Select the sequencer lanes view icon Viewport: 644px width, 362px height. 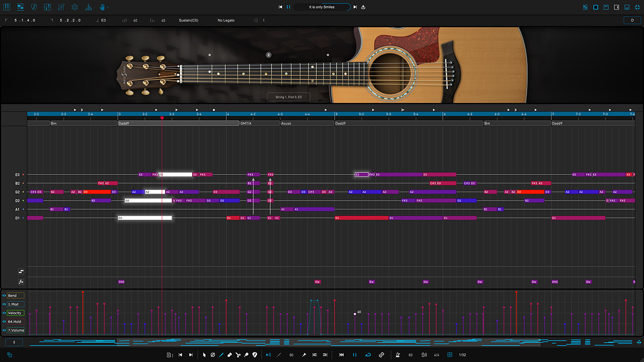click(20, 7)
